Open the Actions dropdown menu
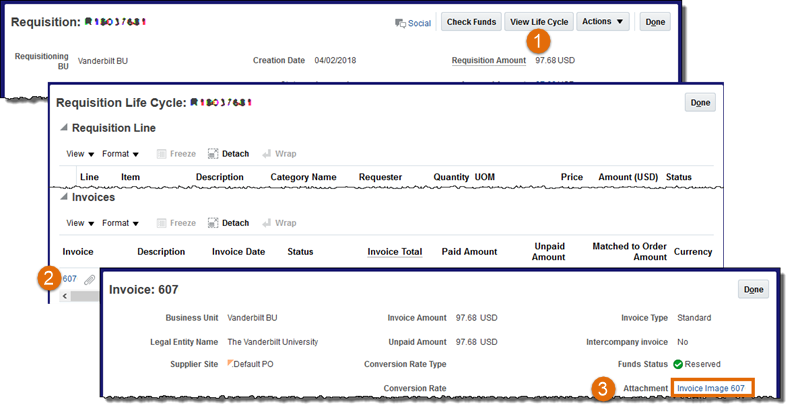 [603, 22]
